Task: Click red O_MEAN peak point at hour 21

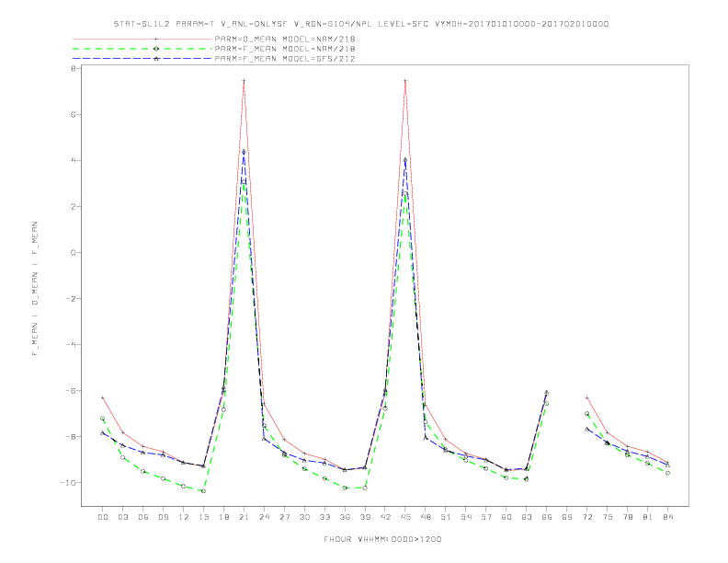Action: pos(244,81)
